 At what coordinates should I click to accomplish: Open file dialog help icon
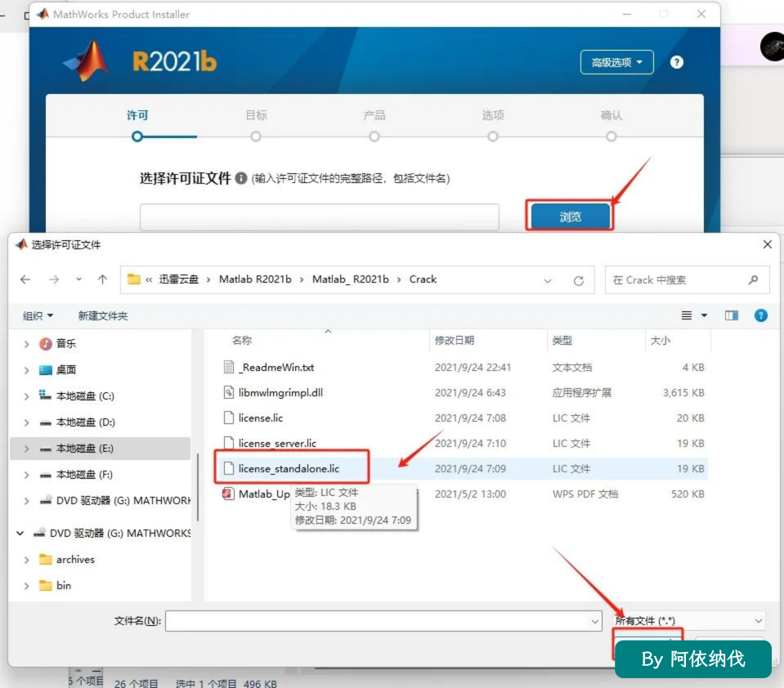760,315
